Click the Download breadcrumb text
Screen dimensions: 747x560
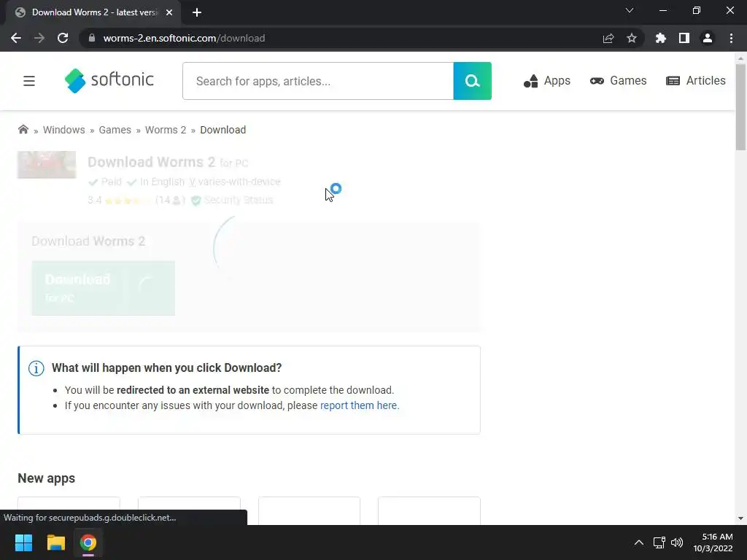[223, 130]
